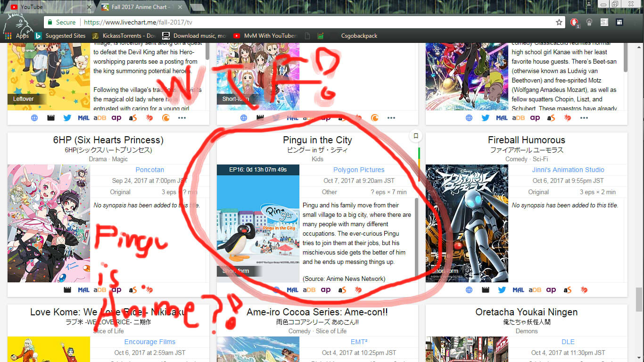Image resolution: width=644 pixels, height=362 pixels.
Task: Open a new tab with the new-tab button
Action: pyautogui.click(x=197, y=7)
